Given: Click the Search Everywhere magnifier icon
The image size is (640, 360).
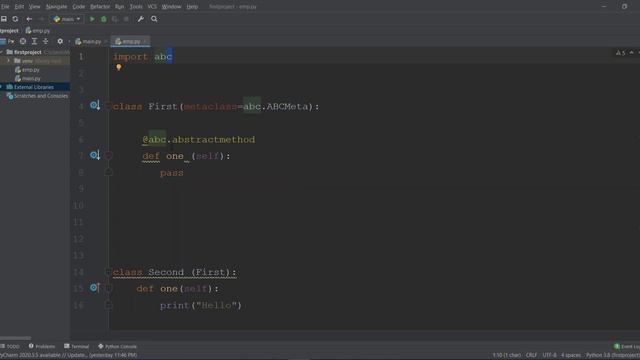Looking at the screenshot, I should coord(154,19).
